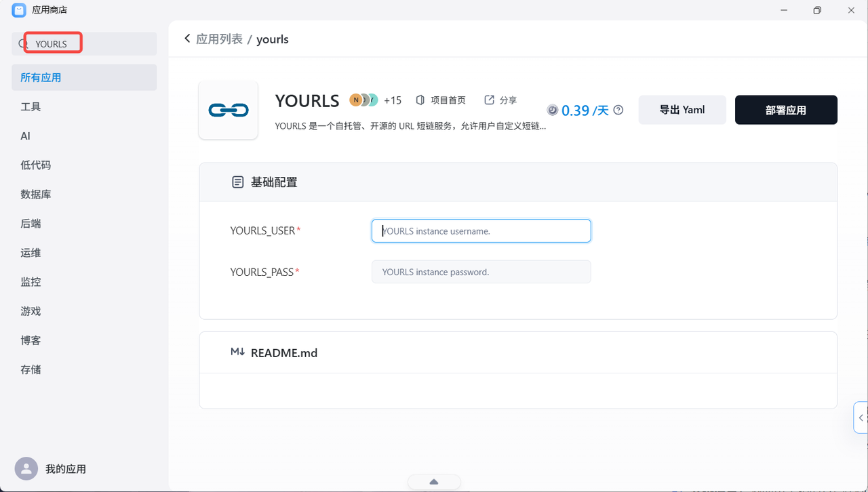The height and width of the screenshot is (492, 868).
Task: Click the YOURLS chain-link app logo
Action: [x=228, y=110]
